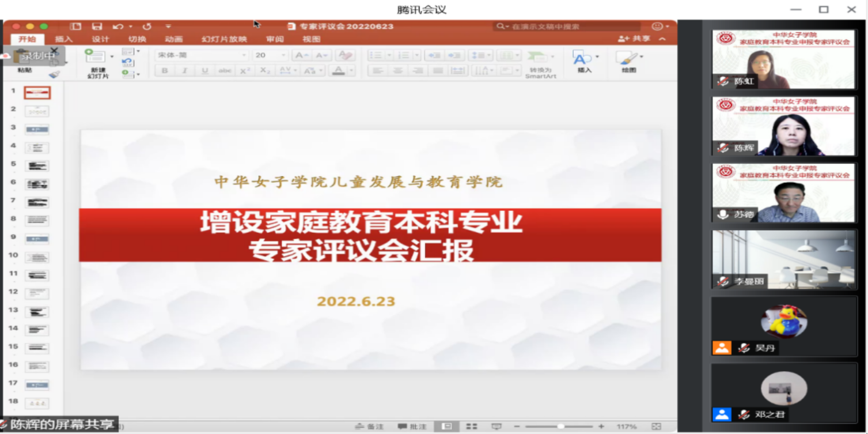This screenshot has height=434, width=868.
Task: Start slideshow from status bar icon
Action: pyautogui.click(x=496, y=427)
